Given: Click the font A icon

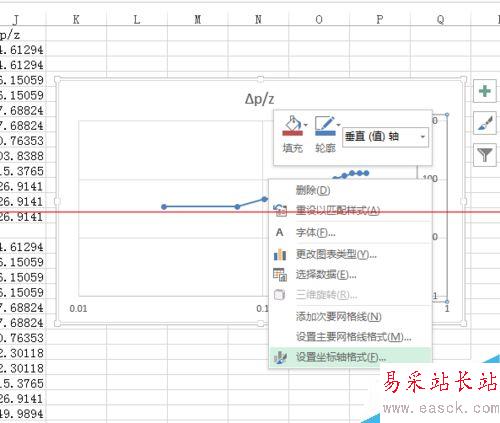Looking at the screenshot, I should pyautogui.click(x=280, y=232).
